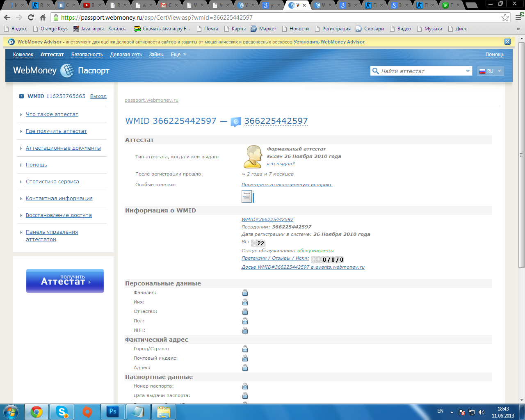
Task: Open the RU language selector
Action: coord(491,71)
